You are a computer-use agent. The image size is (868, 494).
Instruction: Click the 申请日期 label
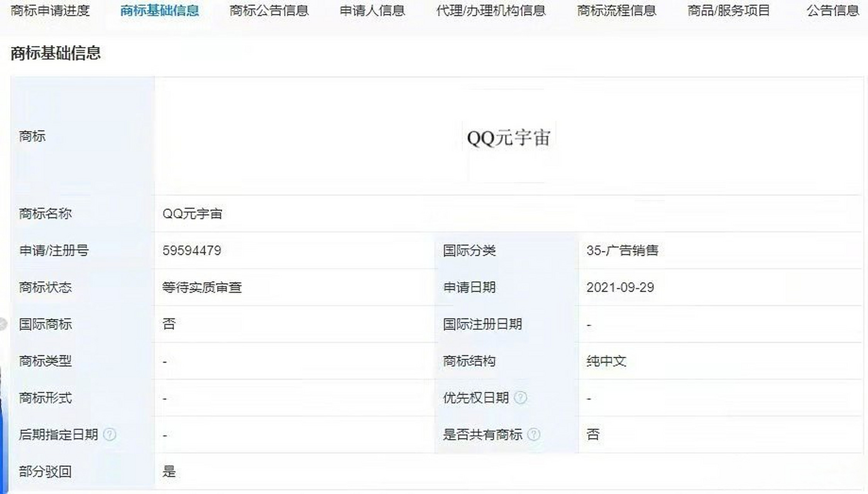pyautogui.click(x=469, y=288)
